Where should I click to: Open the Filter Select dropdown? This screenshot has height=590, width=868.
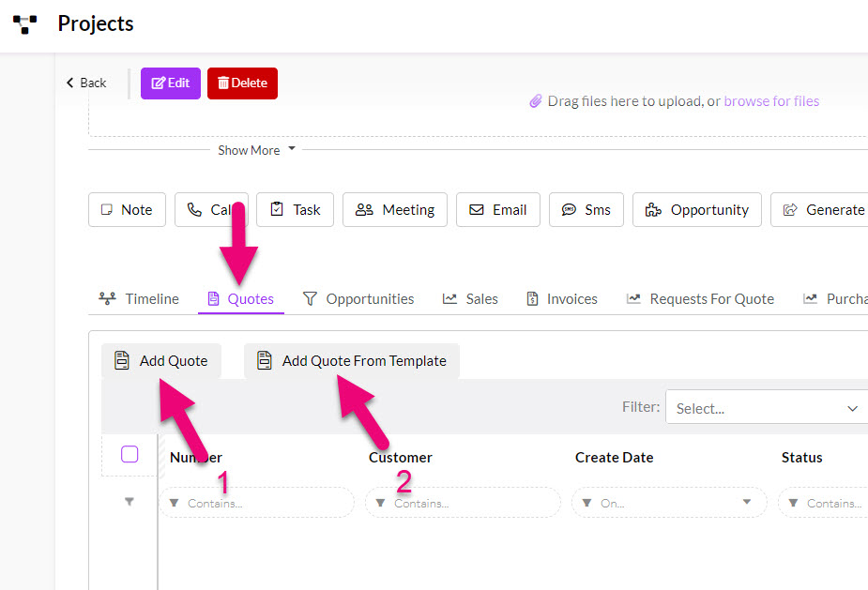(767, 407)
